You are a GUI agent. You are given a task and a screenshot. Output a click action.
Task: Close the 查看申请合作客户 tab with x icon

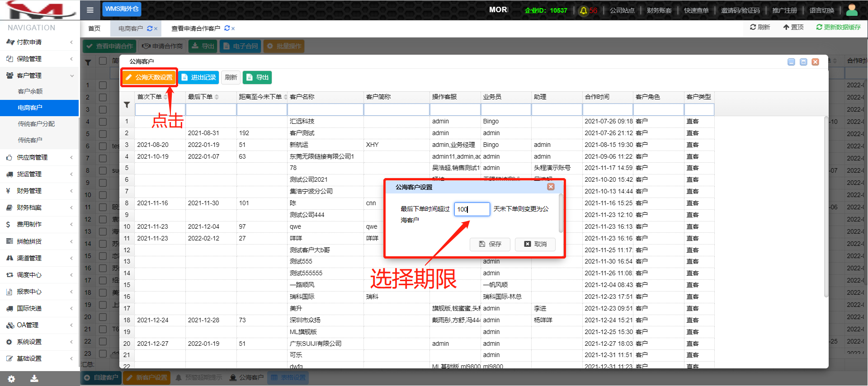pyautogui.click(x=233, y=28)
